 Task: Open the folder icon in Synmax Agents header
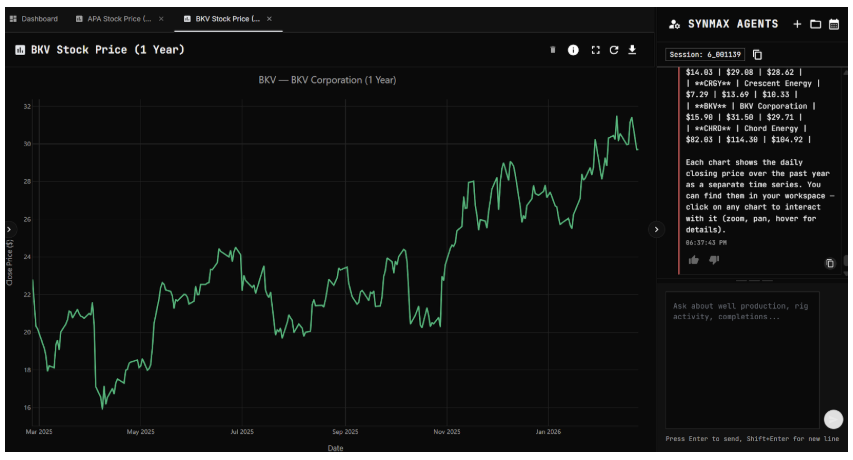pos(815,24)
